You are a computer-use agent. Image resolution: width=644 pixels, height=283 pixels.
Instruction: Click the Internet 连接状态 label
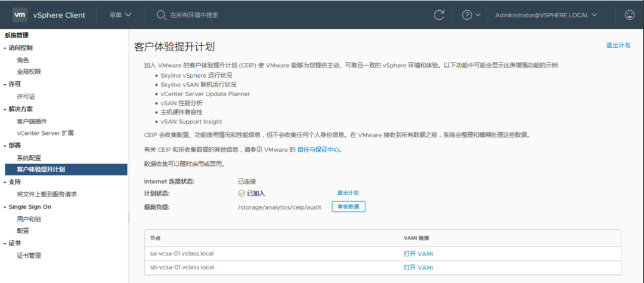coord(169,182)
